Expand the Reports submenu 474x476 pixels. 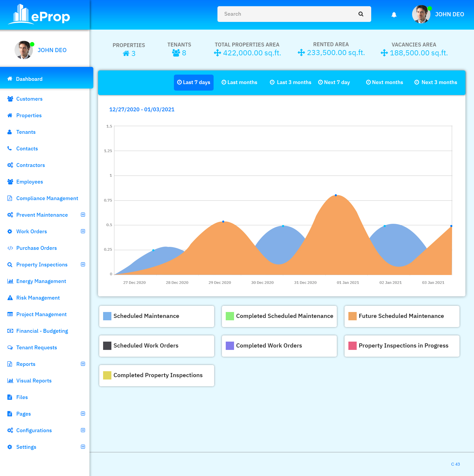pyautogui.click(x=83, y=364)
